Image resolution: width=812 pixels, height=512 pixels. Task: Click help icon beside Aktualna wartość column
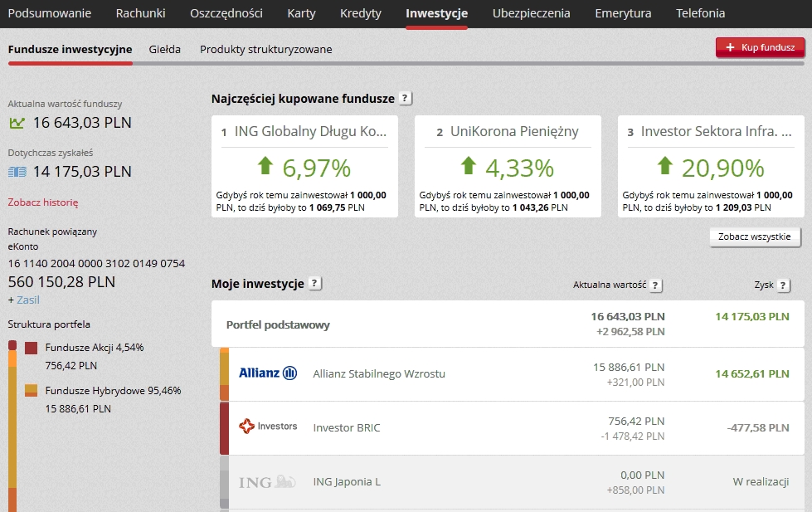click(655, 285)
